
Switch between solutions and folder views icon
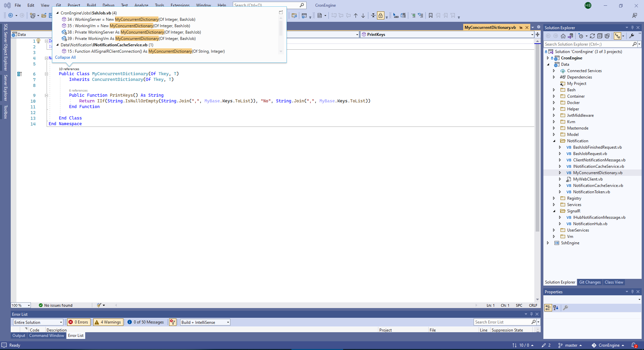(x=570, y=36)
